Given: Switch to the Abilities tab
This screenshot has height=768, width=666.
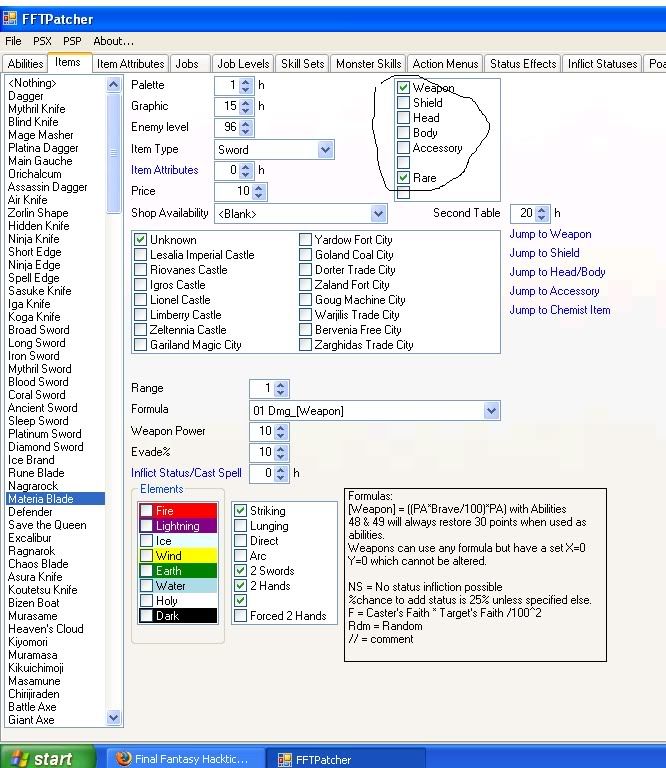Looking at the screenshot, I should tap(25, 64).
